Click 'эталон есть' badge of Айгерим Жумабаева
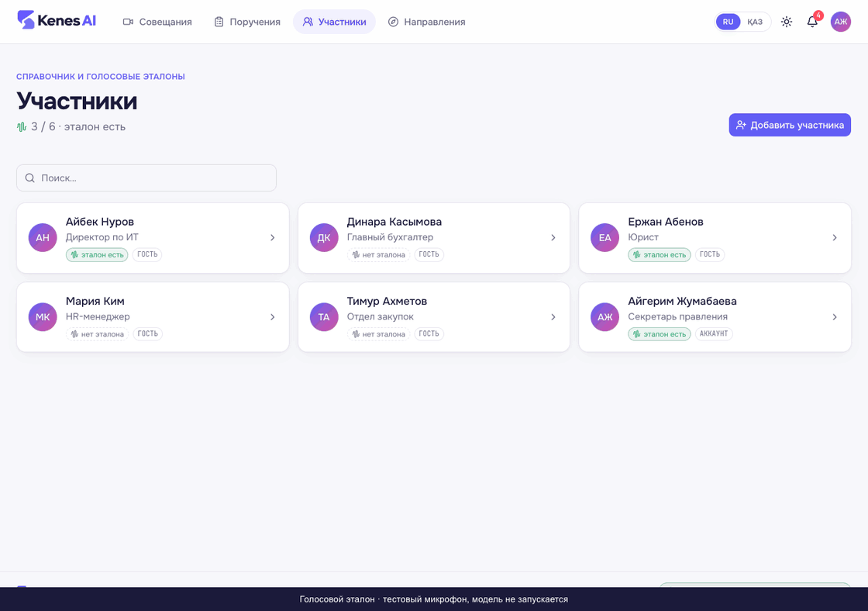 tap(660, 334)
